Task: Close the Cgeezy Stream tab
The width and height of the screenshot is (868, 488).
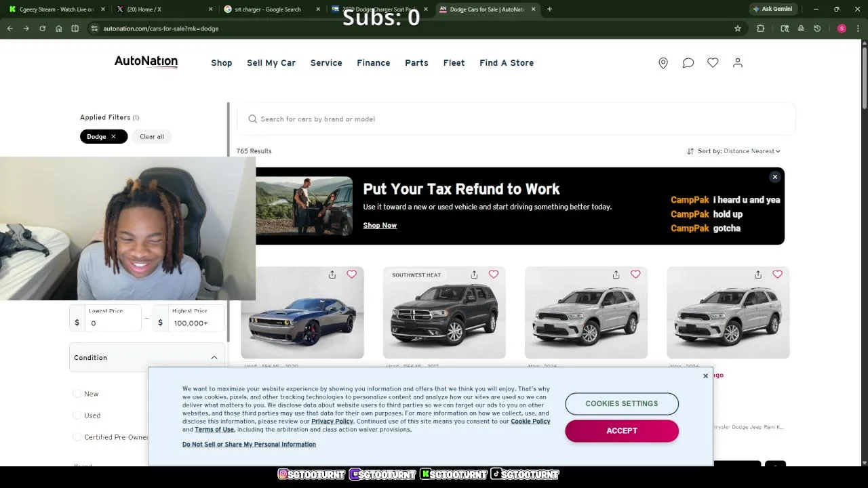Action: pyautogui.click(x=103, y=9)
